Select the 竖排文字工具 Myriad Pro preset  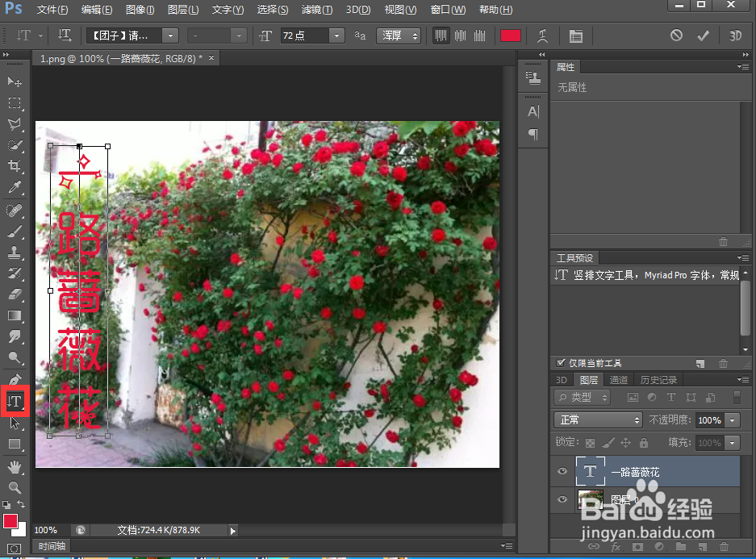click(646, 275)
